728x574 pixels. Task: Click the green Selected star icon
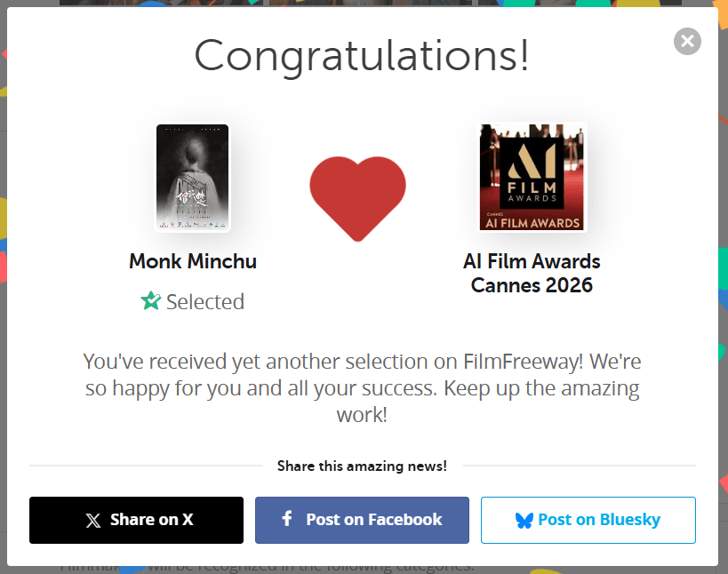point(150,301)
